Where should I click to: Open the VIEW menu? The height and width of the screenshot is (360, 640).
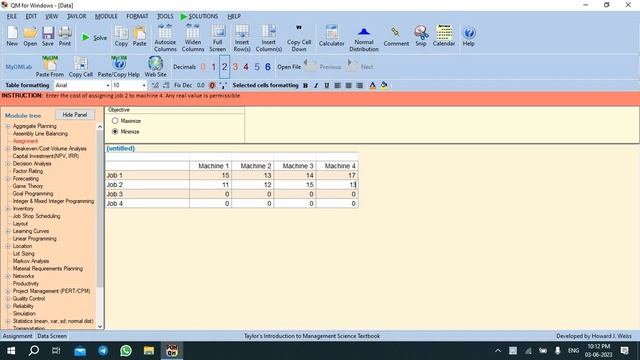(51, 16)
